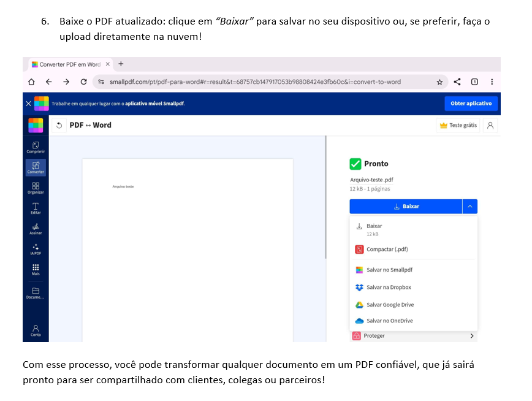Choose Salvar na Dropbox from menu
This screenshot has width=532, height=401.
(389, 287)
